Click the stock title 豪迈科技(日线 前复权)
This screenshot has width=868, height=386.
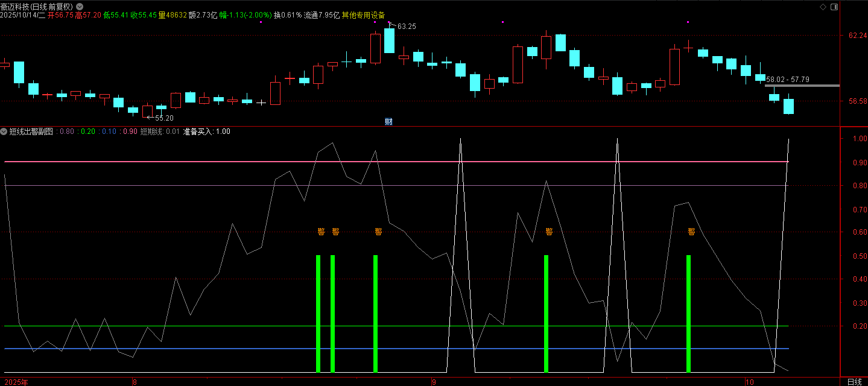click(x=37, y=7)
